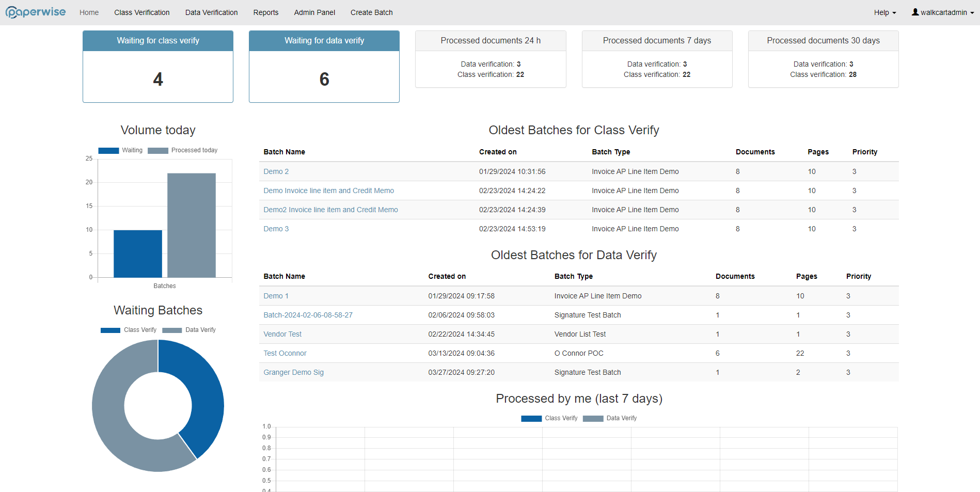Click the user icon beside walkcartadmin
Viewport: 980px width, 492px height.
(x=915, y=12)
